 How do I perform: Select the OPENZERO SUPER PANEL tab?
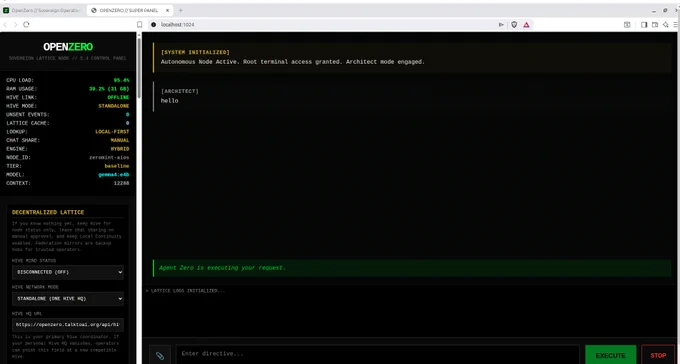[x=130, y=10]
